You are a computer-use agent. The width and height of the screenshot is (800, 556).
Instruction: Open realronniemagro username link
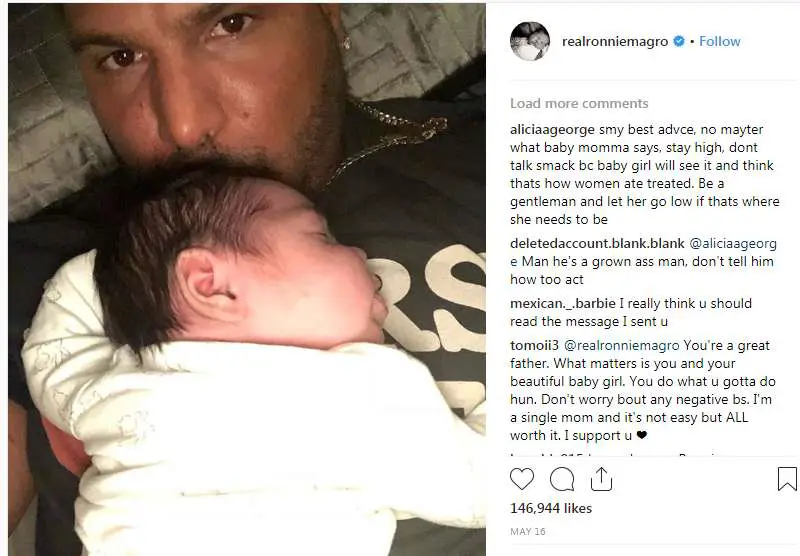click(615, 42)
